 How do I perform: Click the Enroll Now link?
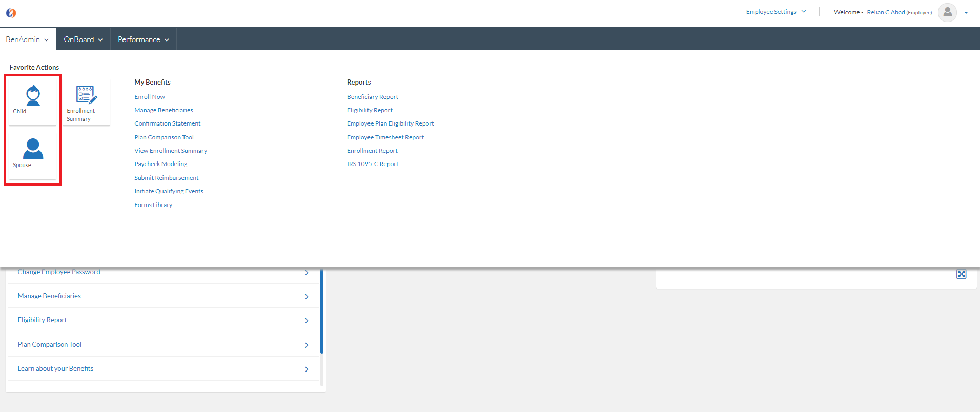[150, 97]
